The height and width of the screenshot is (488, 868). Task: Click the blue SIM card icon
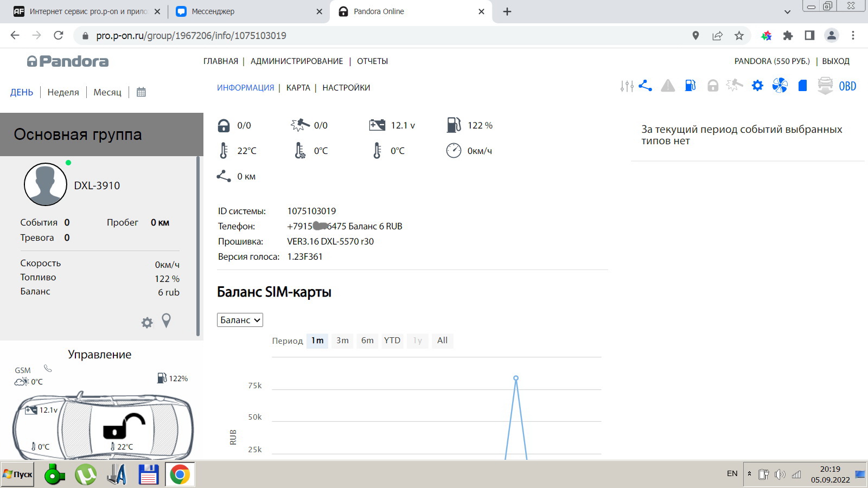802,86
